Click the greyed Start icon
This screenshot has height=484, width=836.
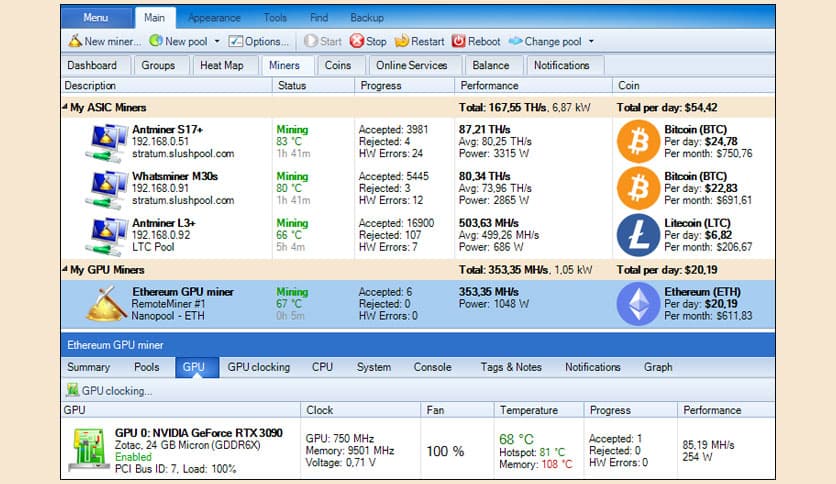(x=310, y=41)
